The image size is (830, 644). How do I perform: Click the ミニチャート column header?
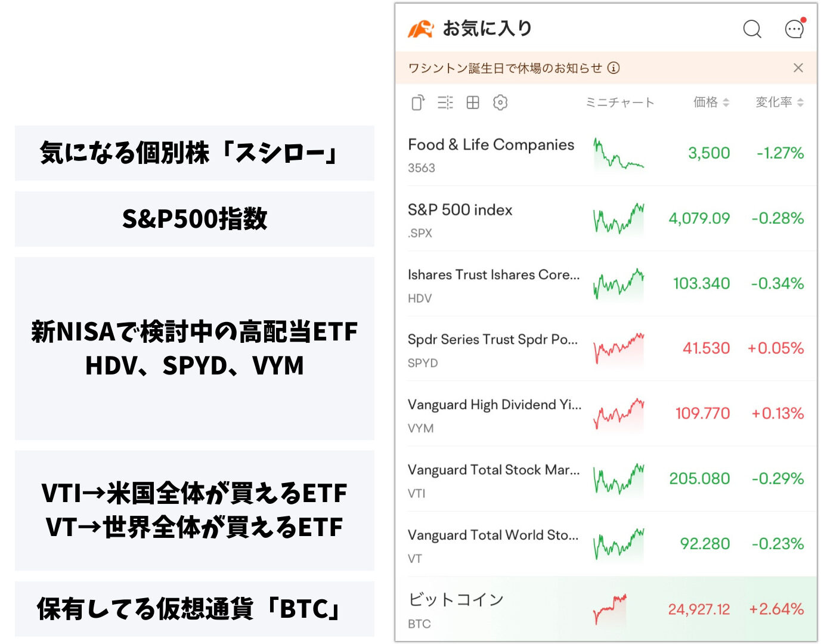[x=620, y=103]
